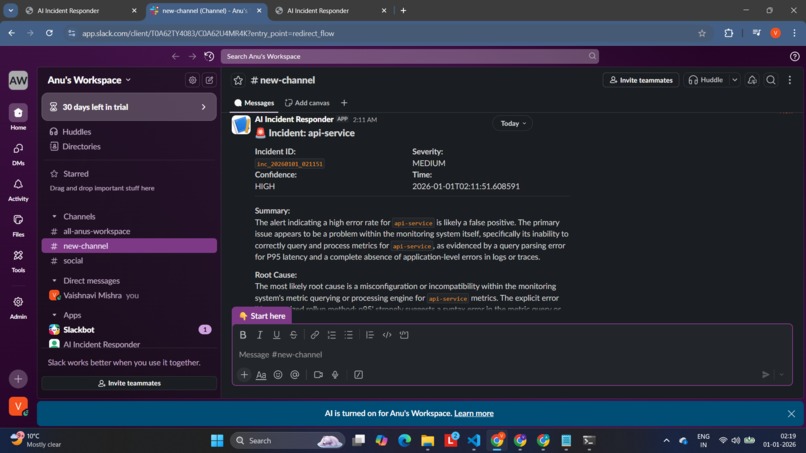
Task: Open channel more actions menu
Action: [790, 80]
